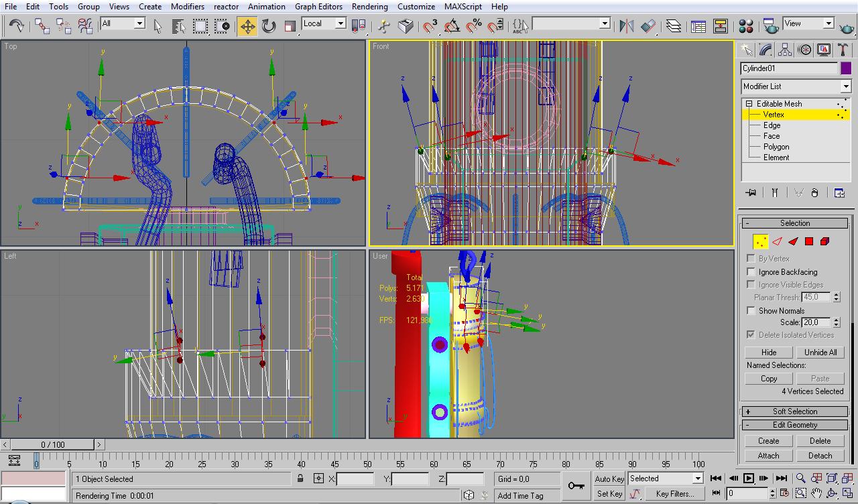The image size is (858, 504).
Task: Toggle the Delete Isolated Vertices checkbox
Action: point(751,334)
